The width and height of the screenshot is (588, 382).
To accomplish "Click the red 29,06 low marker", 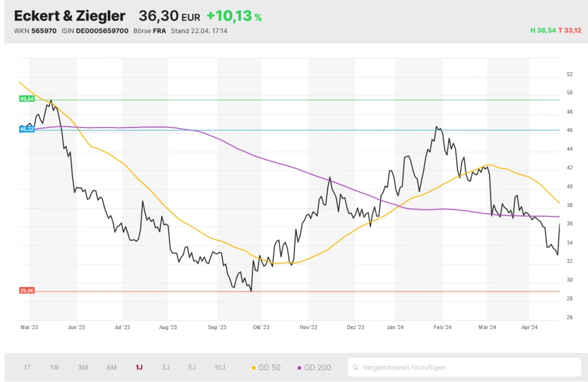I will (27, 291).
